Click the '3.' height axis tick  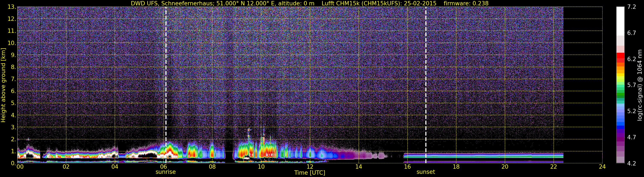(13, 127)
